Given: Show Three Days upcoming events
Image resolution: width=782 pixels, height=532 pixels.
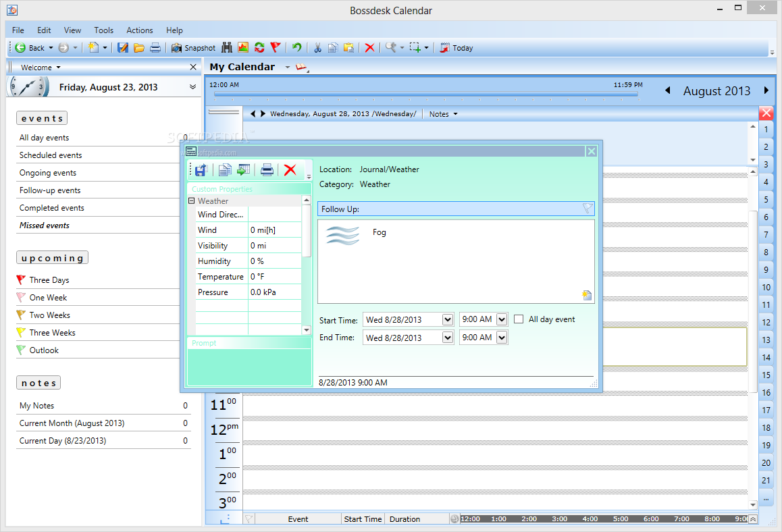Looking at the screenshot, I should coord(49,280).
